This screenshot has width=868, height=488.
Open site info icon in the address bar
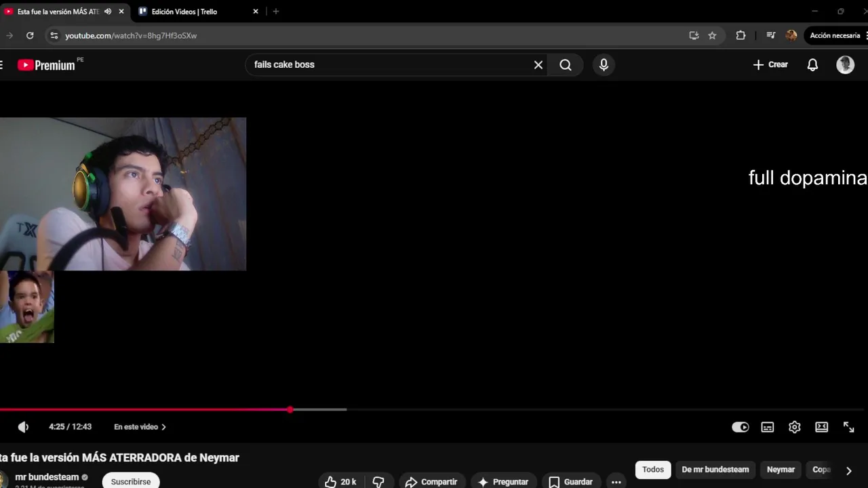(x=54, y=35)
